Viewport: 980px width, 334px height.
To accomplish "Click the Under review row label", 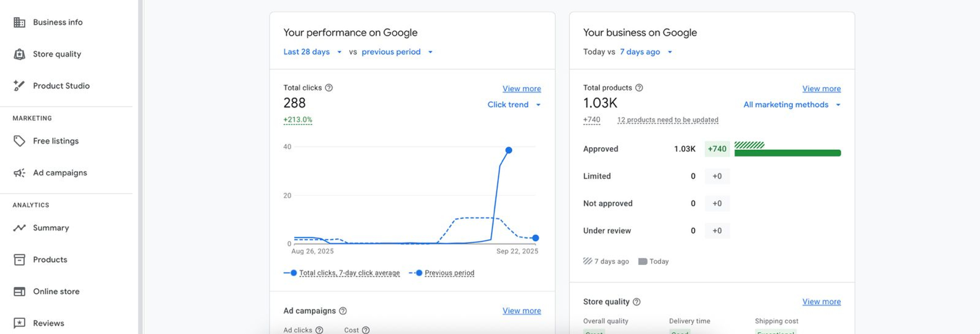I will tap(607, 231).
